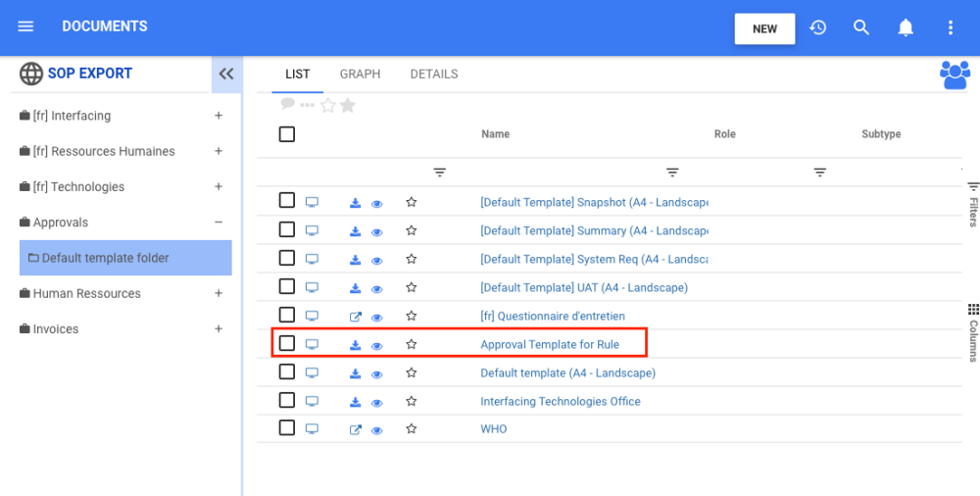Check the box for Questionnaire d'entretien row
980x496 pixels.
287,315
